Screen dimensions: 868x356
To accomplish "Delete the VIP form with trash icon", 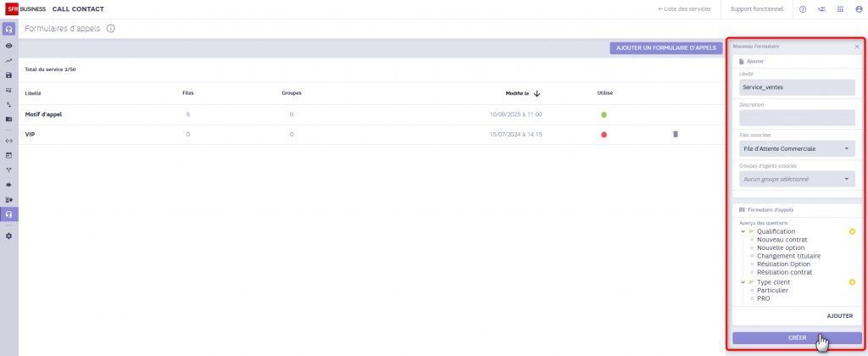I will 676,134.
